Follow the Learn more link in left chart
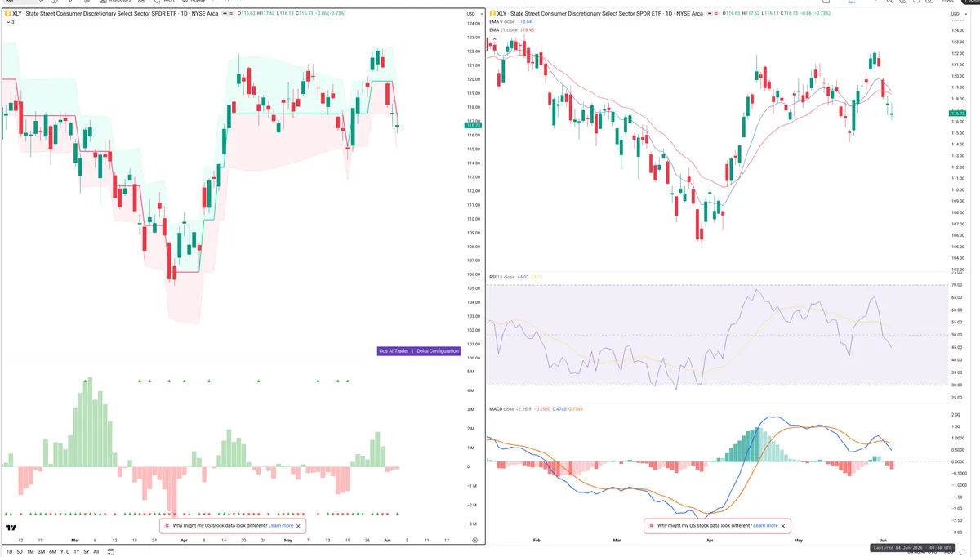980x557 pixels. pos(280,526)
